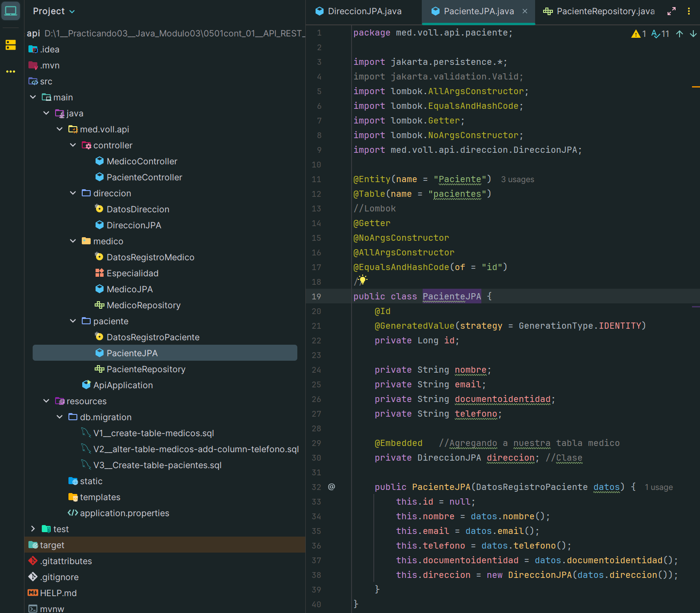This screenshot has width=700, height=613.
Task: Click the expand editor arrows icon
Action: click(672, 11)
